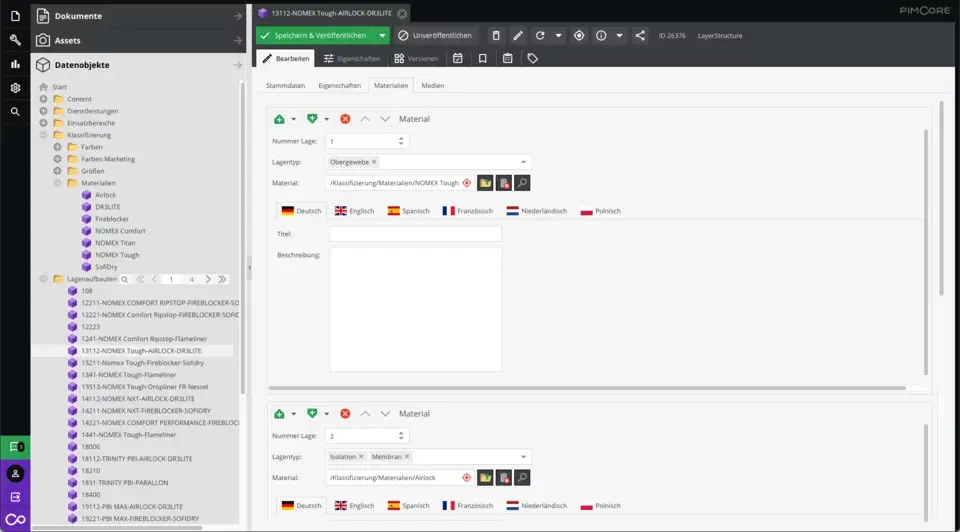Click the show-in-tree target icon
The image size is (960, 532).
click(579, 36)
